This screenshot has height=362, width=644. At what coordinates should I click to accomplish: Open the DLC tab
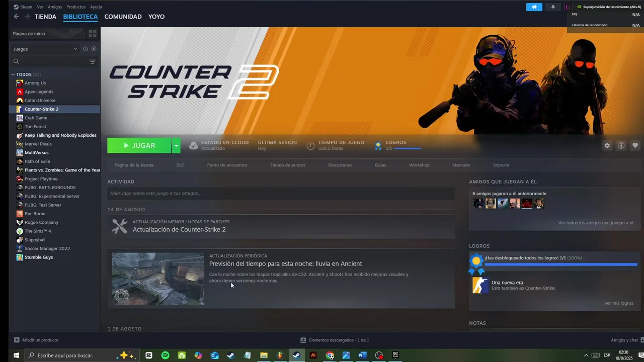(180, 165)
